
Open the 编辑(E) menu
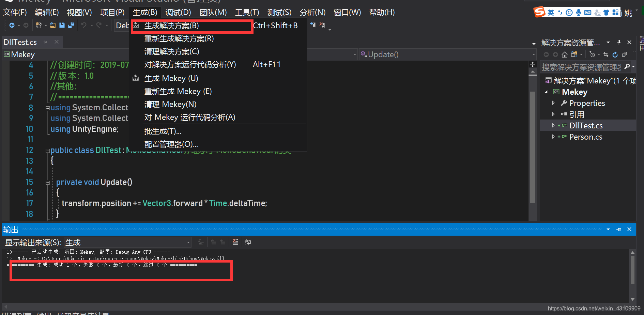(x=47, y=13)
